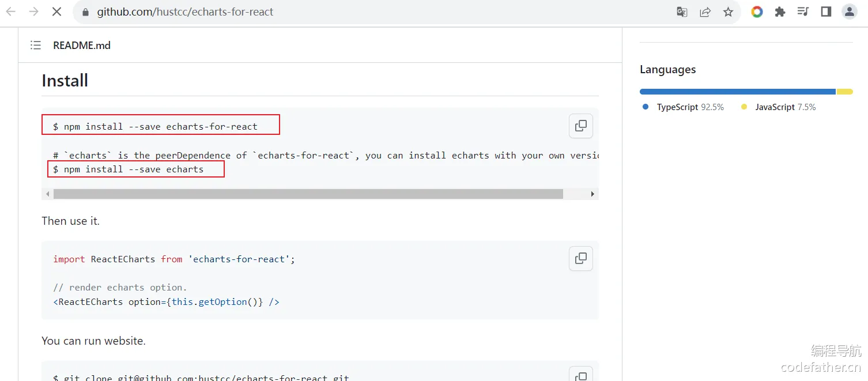This screenshot has width=868, height=381.
Task: Click the peerDependence comment line
Action: point(326,156)
